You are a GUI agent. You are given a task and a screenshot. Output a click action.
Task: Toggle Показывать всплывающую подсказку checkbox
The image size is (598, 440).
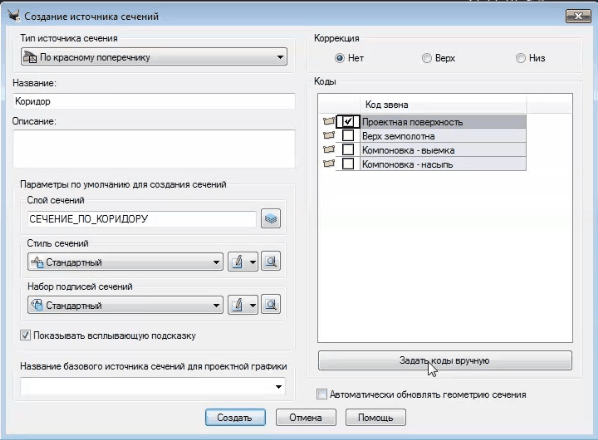[25, 336]
